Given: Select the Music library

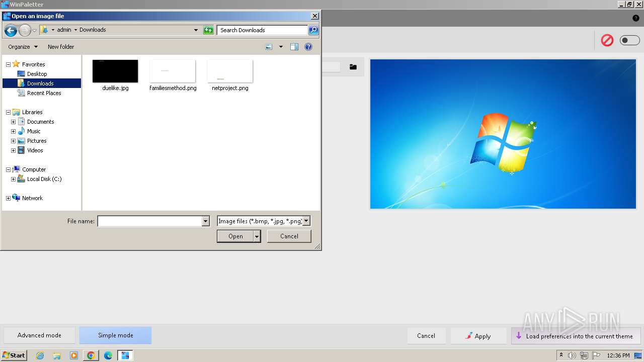Looking at the screenshot, I should tap(34, 131).
